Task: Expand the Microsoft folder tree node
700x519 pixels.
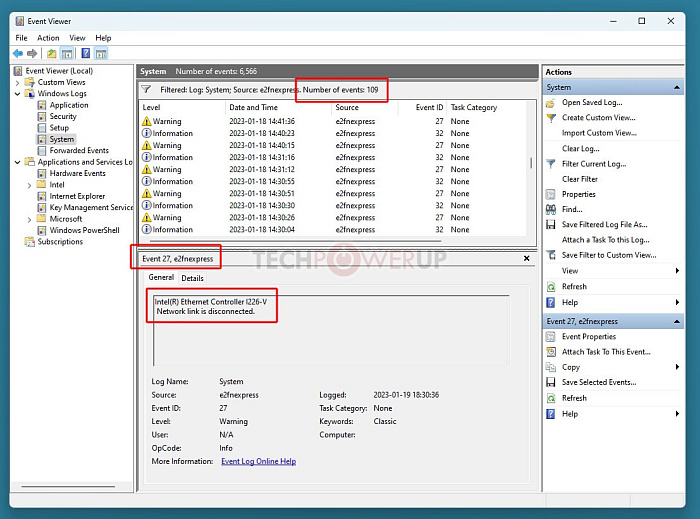Action: pyautogui.click(x=29, y=219)
